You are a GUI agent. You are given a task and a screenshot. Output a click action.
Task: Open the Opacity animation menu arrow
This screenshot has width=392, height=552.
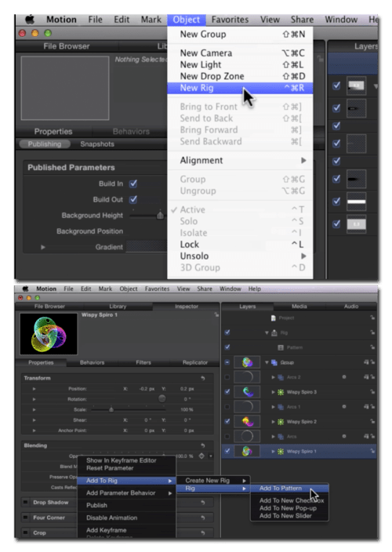pyautogui.click(x=211, y=456)
